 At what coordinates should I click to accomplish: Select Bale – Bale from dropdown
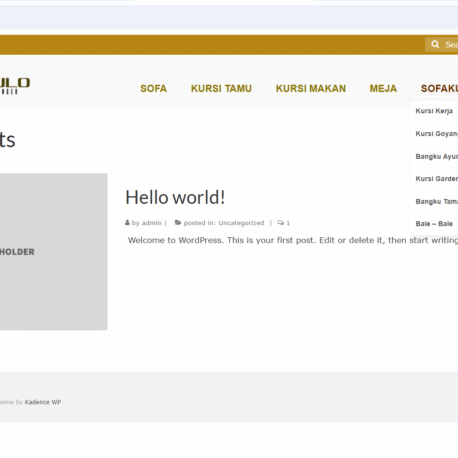pyautogui.click(x=434, y=224)
